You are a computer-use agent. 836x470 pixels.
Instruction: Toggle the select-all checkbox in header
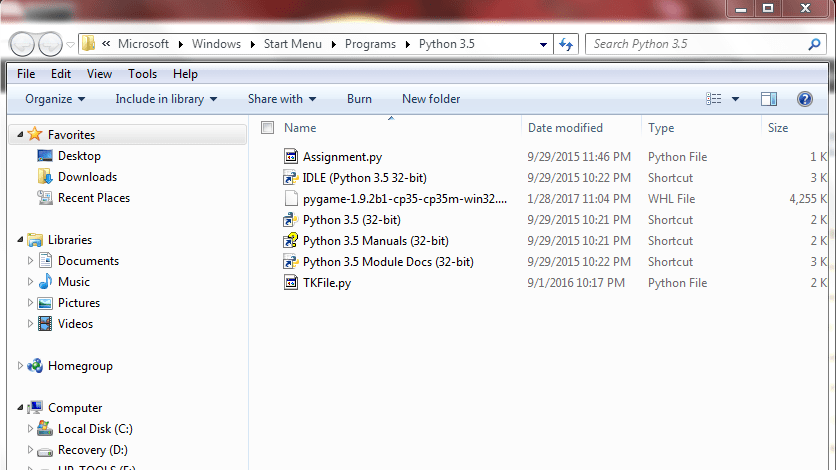pyautogui.click(x=268, y=127)
